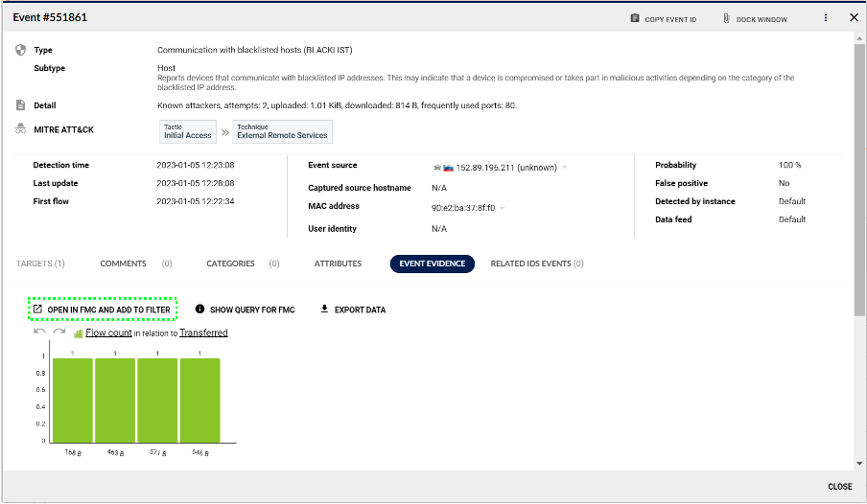Viewport: 867px width, 504px height.
Task: Switch to the Attributes tab
Action: pos(338,263)
